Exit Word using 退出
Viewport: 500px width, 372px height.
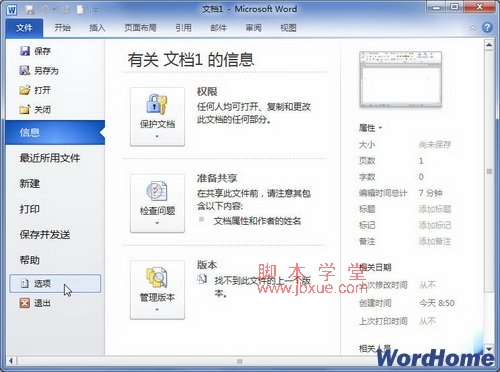35,303
